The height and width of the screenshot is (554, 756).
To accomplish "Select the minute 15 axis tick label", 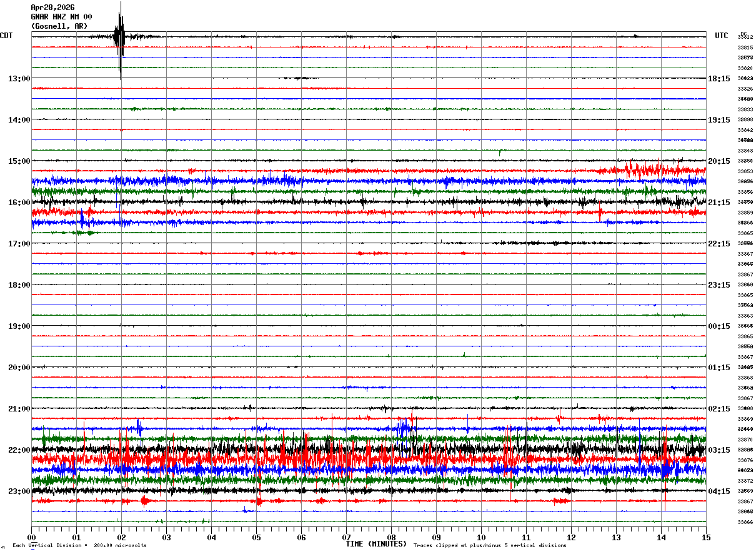I will (706, 537).
